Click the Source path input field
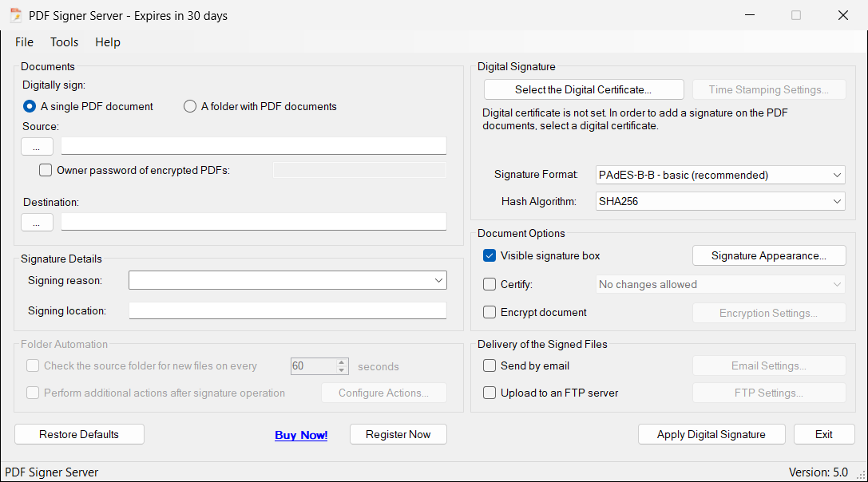 (x=254, y=146)
